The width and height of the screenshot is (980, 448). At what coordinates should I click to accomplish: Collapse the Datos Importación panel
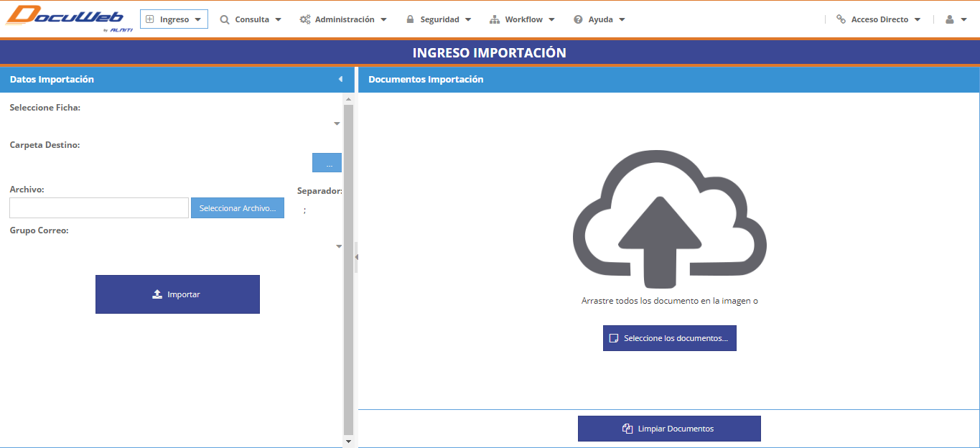[x=341, y=79]
